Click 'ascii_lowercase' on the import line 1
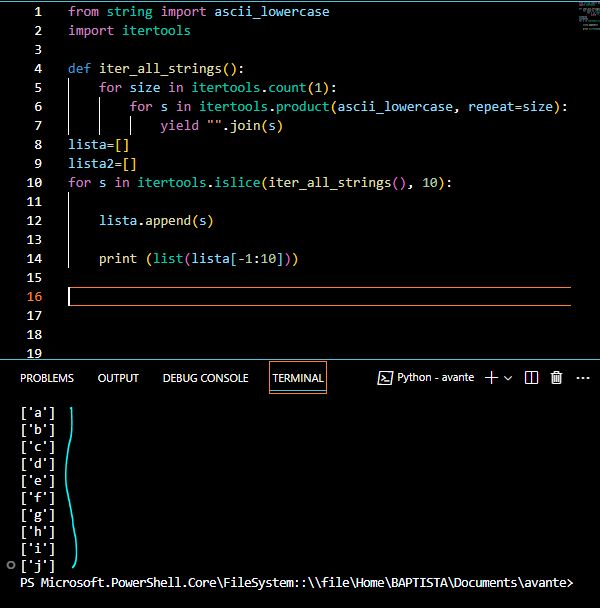The width and height of the screenshot is (600, 608). click(272, 12)
